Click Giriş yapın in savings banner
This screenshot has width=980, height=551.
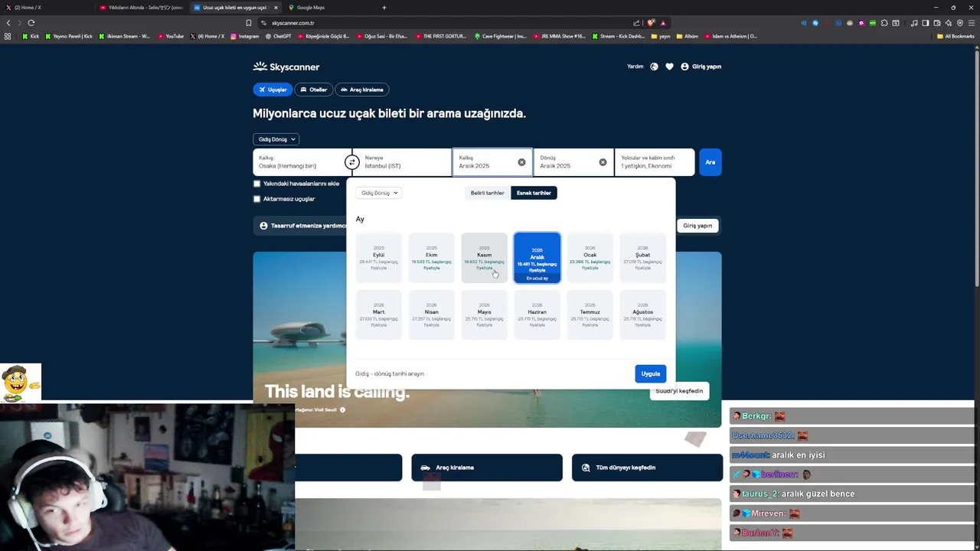697,226
